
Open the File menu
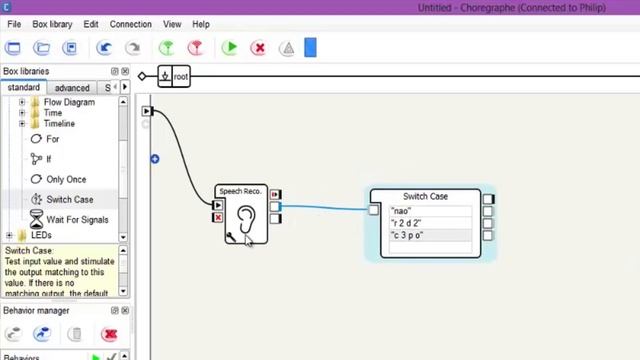tap(14, 24)
